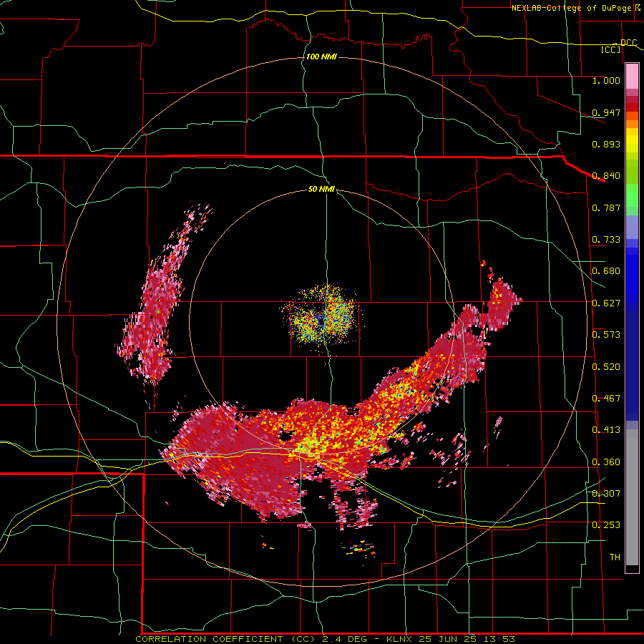Viewport: 644px width, 644px height.
Task: Pick the gray color bar segment
Action: pos(632,497)
